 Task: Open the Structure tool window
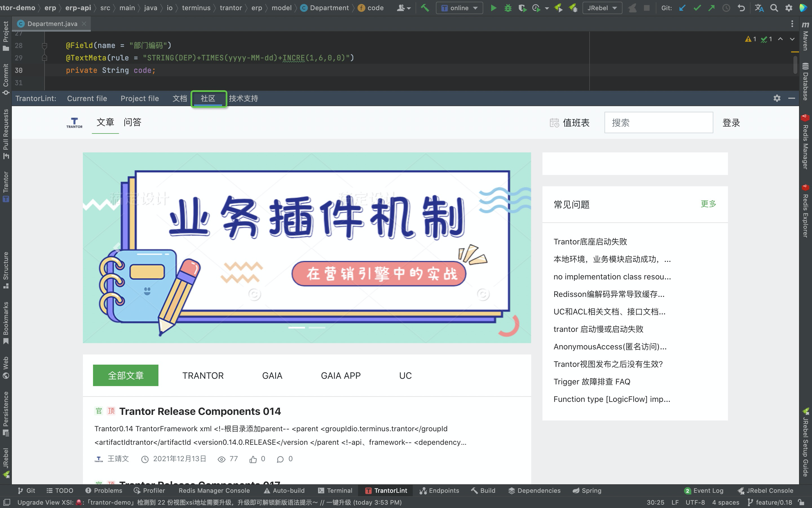click(x=6, y=270)
